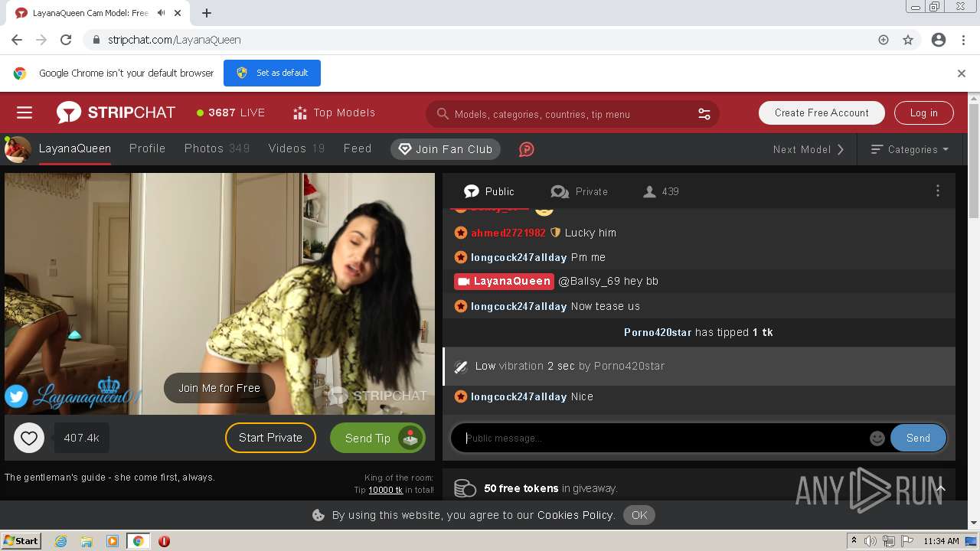Open File Explorer taskbar icon
Image resolution: width=980 pixels, height=551 pixels.
coord(87,541)
